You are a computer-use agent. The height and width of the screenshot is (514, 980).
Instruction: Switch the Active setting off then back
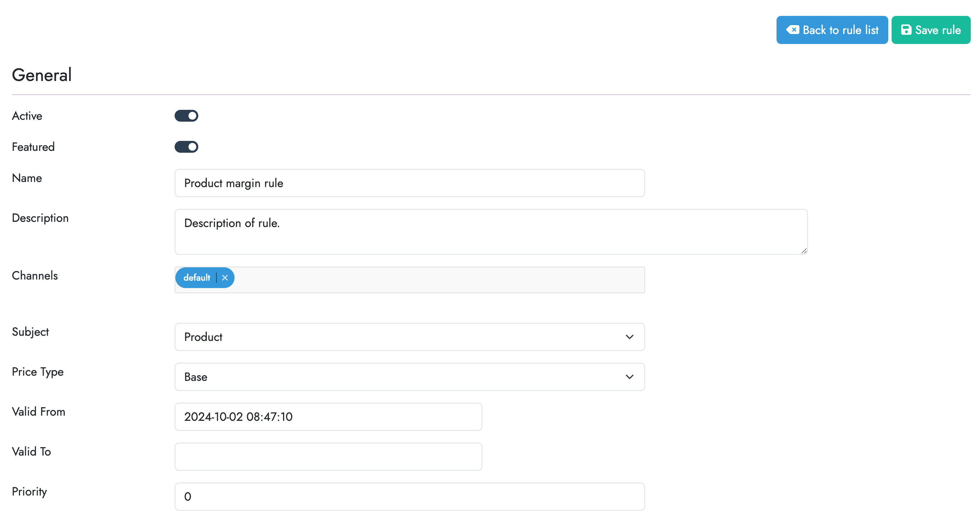186,116
